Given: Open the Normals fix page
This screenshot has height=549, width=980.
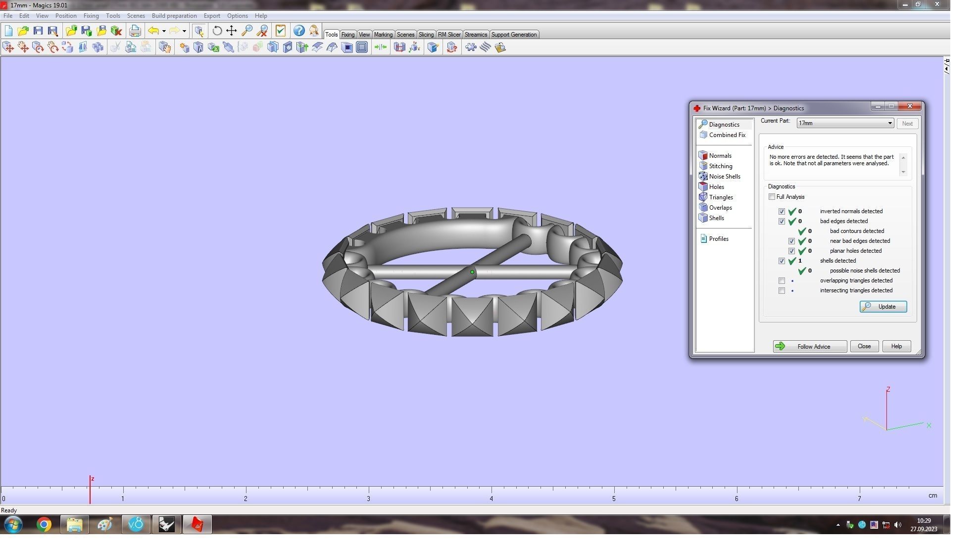Looking at the screenshot, I should point(720,155).
